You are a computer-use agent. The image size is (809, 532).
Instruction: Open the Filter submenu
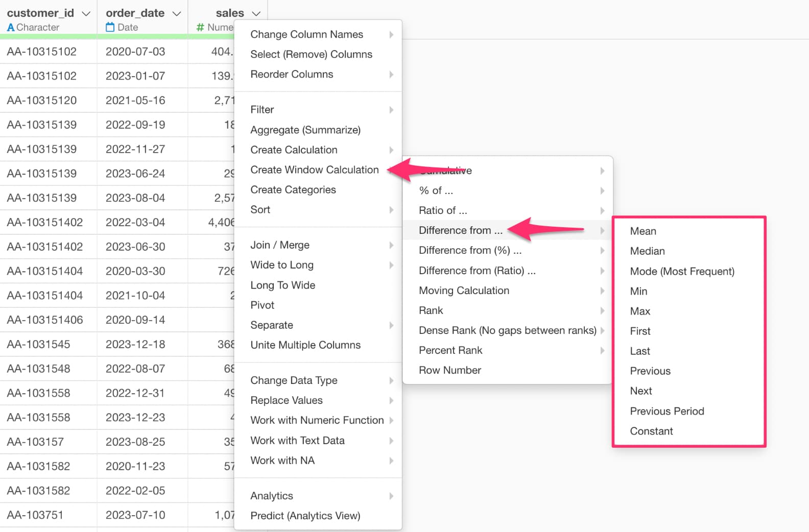coord(318,110)
